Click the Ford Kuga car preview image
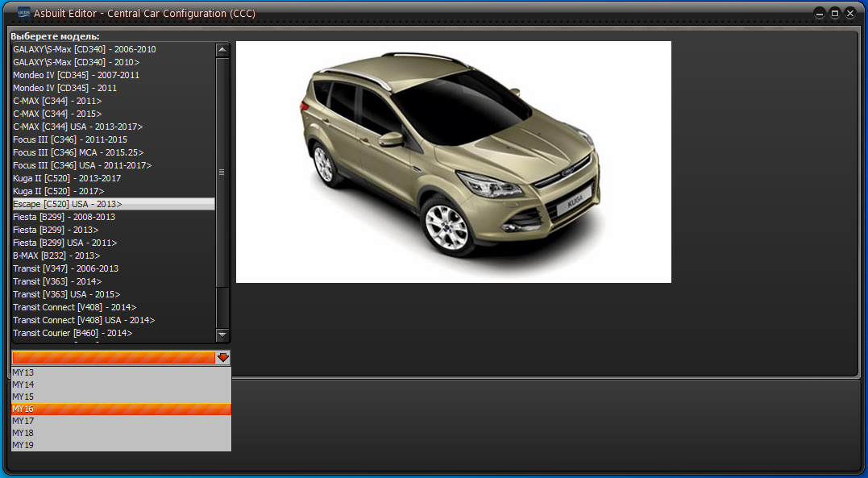The height and width of the screenshot is (478, 868). click(453, 162)
